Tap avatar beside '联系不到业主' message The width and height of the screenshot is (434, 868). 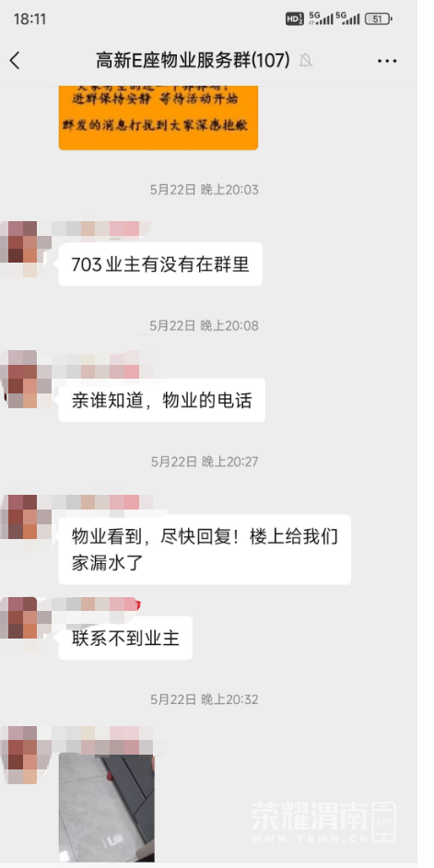pos(23,619)
